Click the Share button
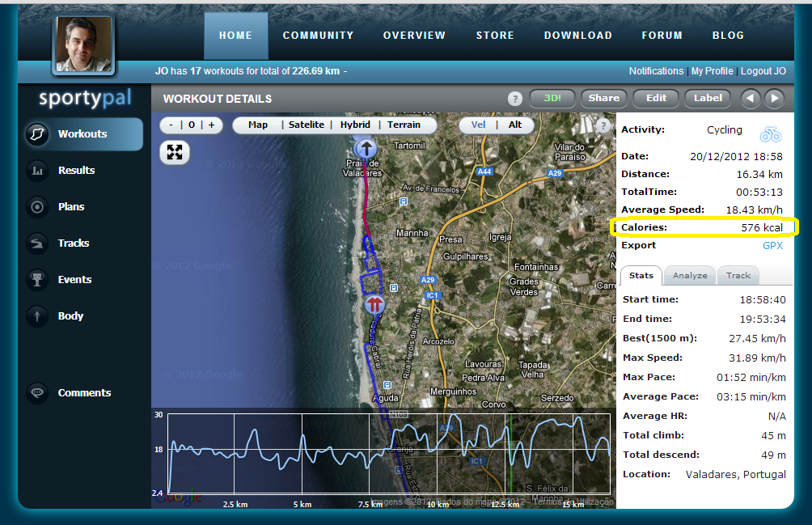 tap(604, 99)
